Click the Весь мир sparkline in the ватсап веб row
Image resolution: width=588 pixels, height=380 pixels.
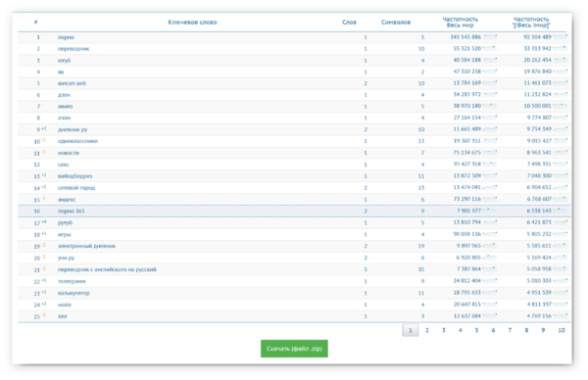(x=490, y=83)
